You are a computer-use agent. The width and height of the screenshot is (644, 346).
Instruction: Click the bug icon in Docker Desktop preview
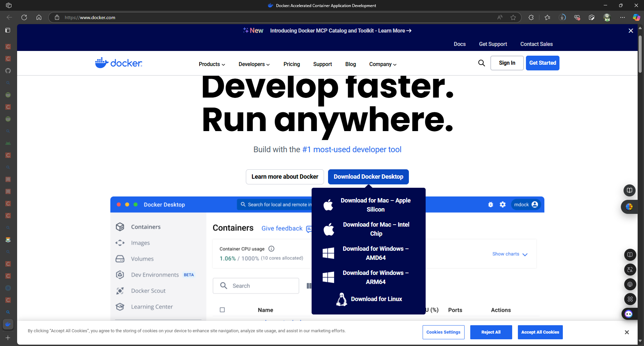[491, 205]
